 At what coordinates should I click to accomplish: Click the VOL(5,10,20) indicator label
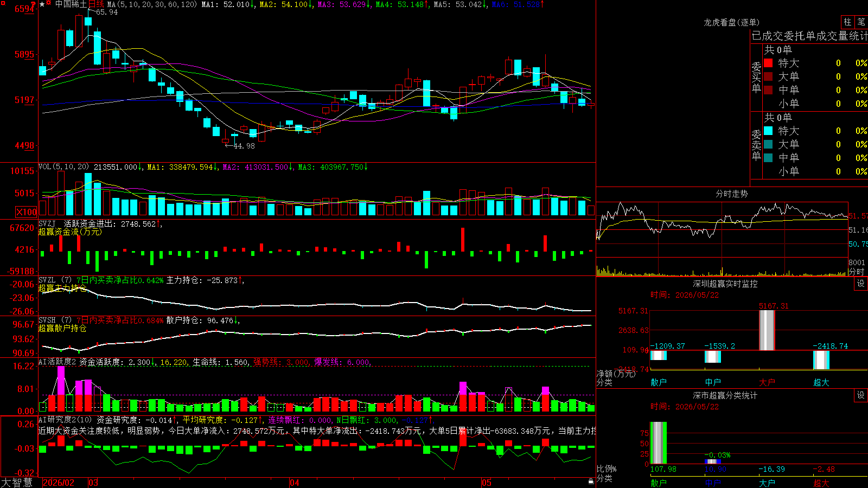click(x=63, y=167)
